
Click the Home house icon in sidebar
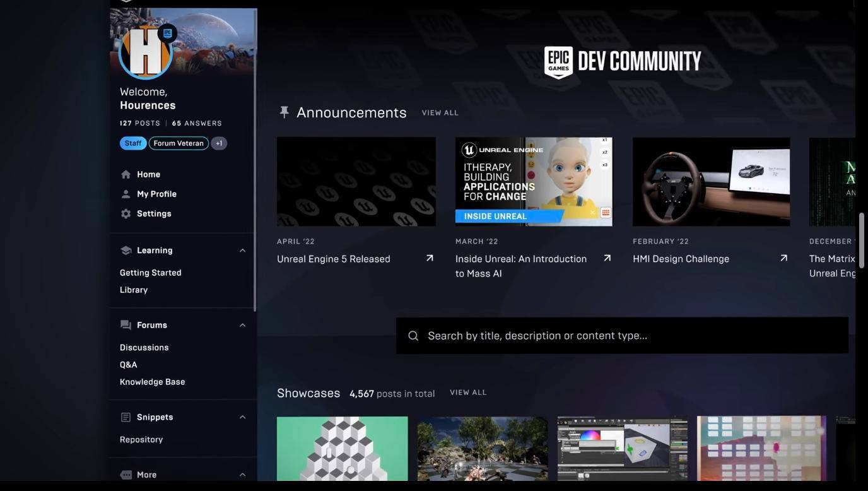point(126,174)
